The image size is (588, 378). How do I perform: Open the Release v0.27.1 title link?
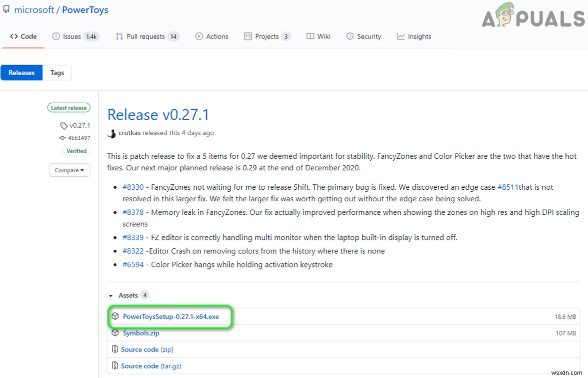[x=158, y=115]
